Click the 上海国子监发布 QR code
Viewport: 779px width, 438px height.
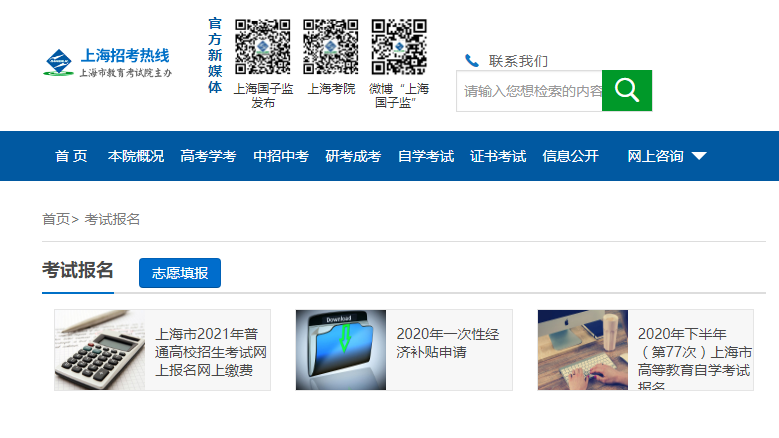point(262,47)
